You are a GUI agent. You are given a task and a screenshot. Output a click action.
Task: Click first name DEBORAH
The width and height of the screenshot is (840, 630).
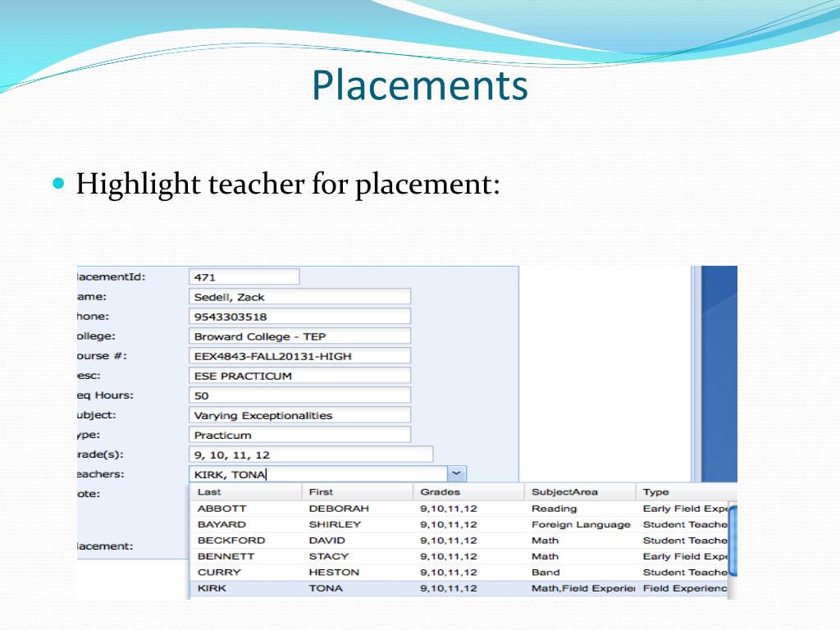339,509
